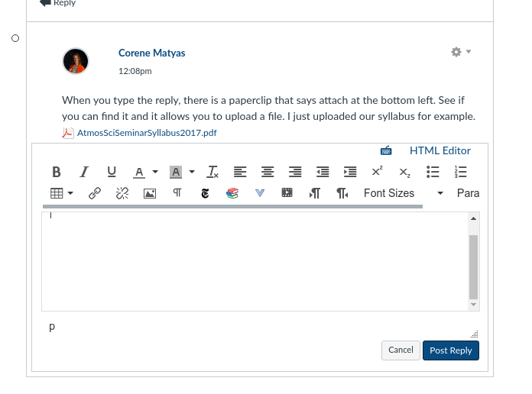This screenshot has width=532, height=394.
Task: Apply the background color button
Action: (176, 173)
